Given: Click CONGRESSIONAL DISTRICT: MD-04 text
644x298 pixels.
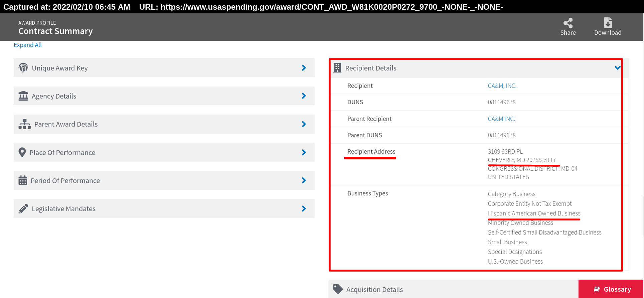Looking at the screenshot, I should (532, 169).
